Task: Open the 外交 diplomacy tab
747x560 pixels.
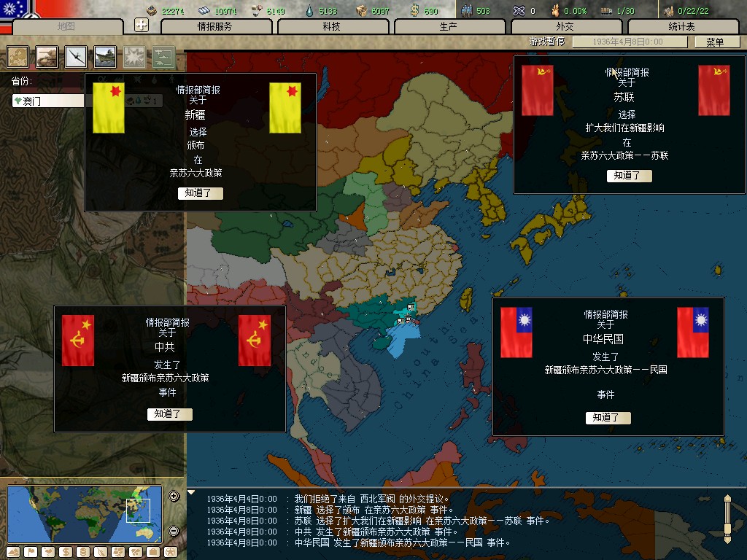Action: coord(566,27)
